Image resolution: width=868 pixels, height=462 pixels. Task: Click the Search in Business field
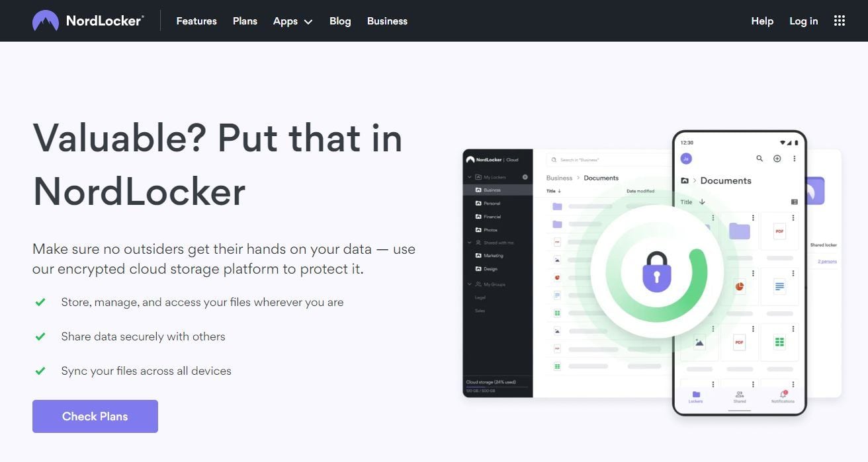[x=609, y=160]
